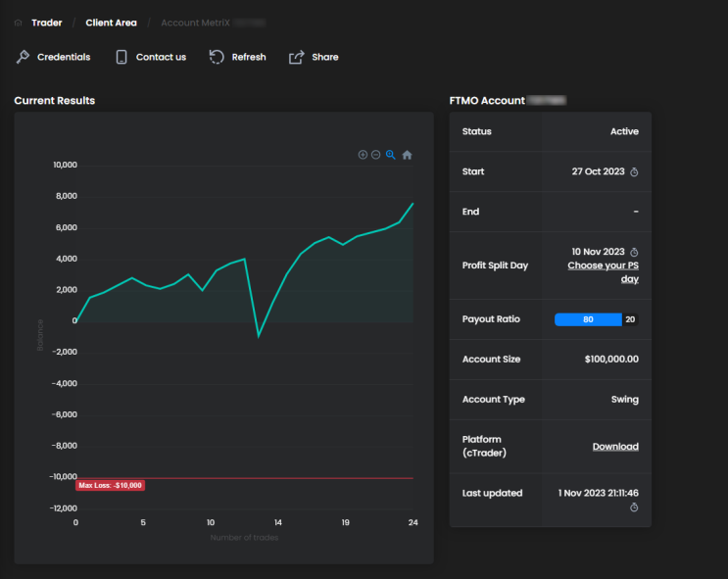
Task: Select the Account Type label
Action: (x=493, y=400)
